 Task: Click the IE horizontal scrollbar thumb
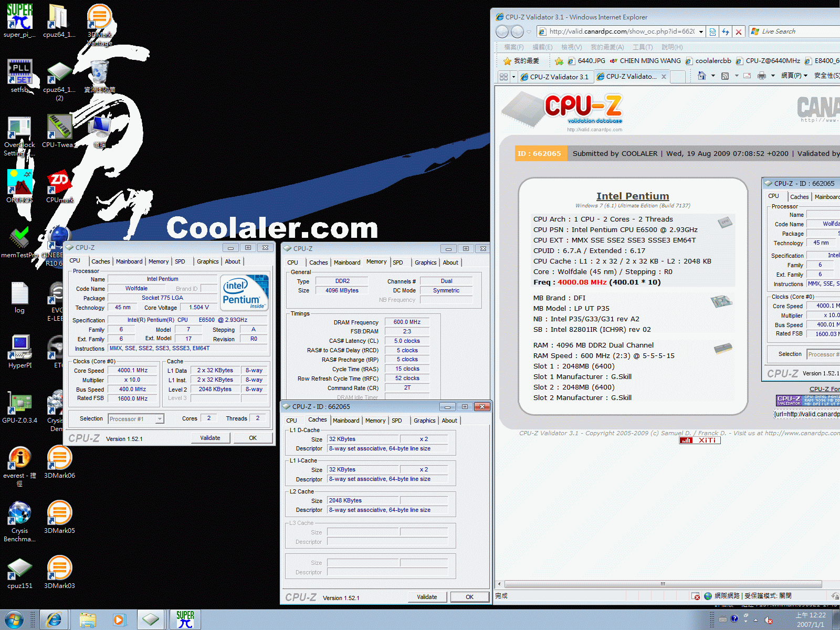[x=663, y=584]
